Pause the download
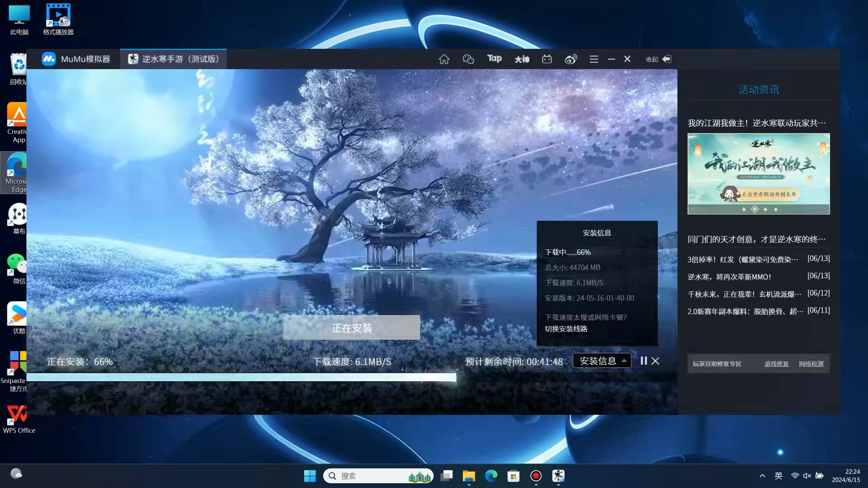The height and width of the screenshot is (488, 868). tap(644, 361)
